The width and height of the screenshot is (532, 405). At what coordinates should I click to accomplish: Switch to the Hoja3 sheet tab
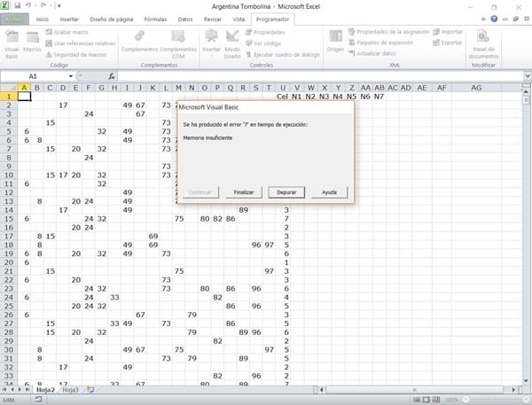70,390
